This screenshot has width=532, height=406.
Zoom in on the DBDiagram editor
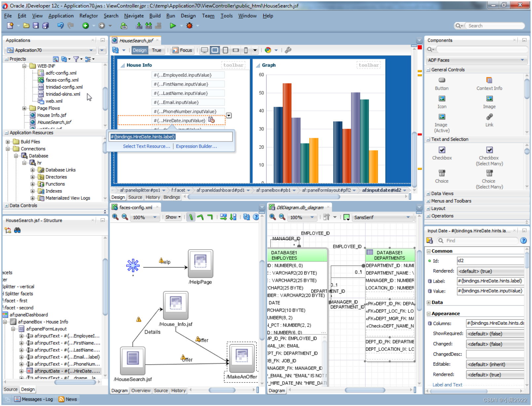click(273, 217)
